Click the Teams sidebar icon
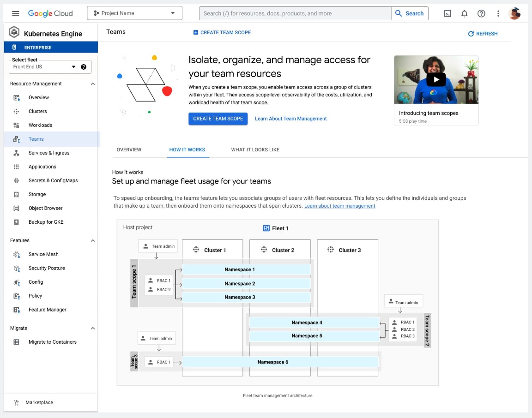Image resolution: width=532 pixels, height=418 pixels. coord(16,139)
